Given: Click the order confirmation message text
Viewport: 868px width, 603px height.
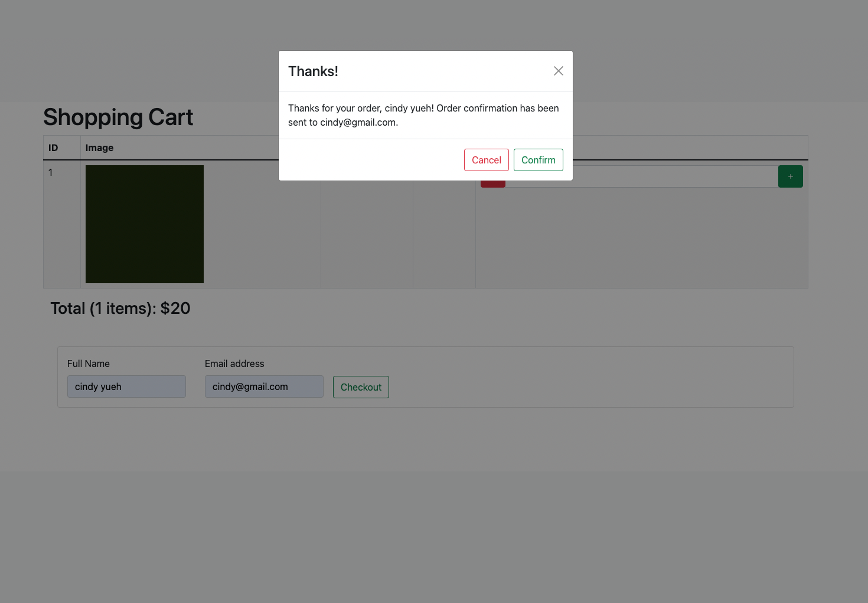Looking at the screenshot, I should 423,115.
